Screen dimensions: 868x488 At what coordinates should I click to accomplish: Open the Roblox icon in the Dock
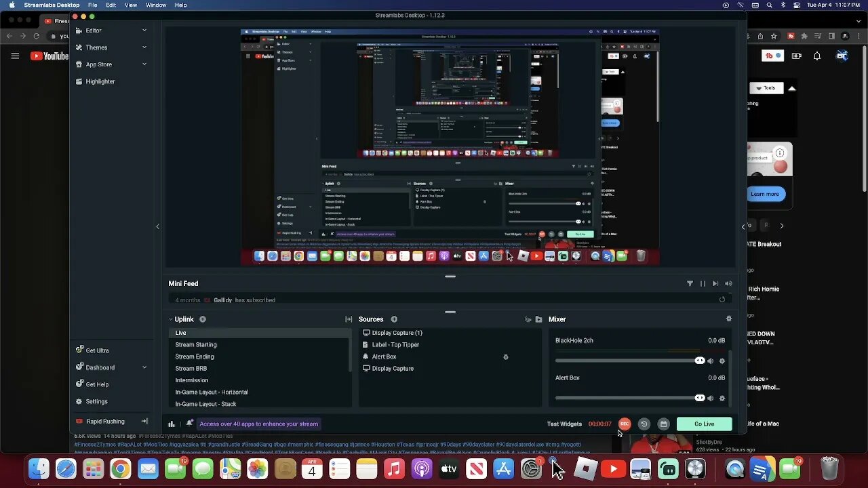[x=586, y=468]
